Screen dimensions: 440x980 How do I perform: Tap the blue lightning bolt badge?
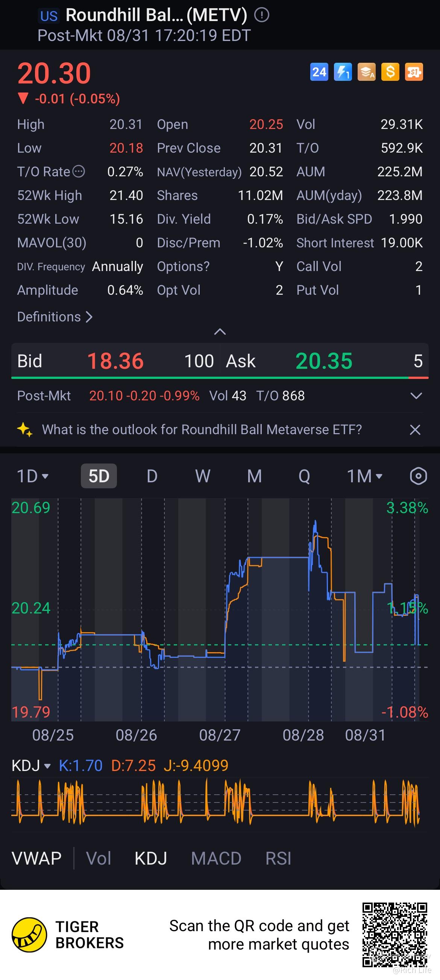343,72
